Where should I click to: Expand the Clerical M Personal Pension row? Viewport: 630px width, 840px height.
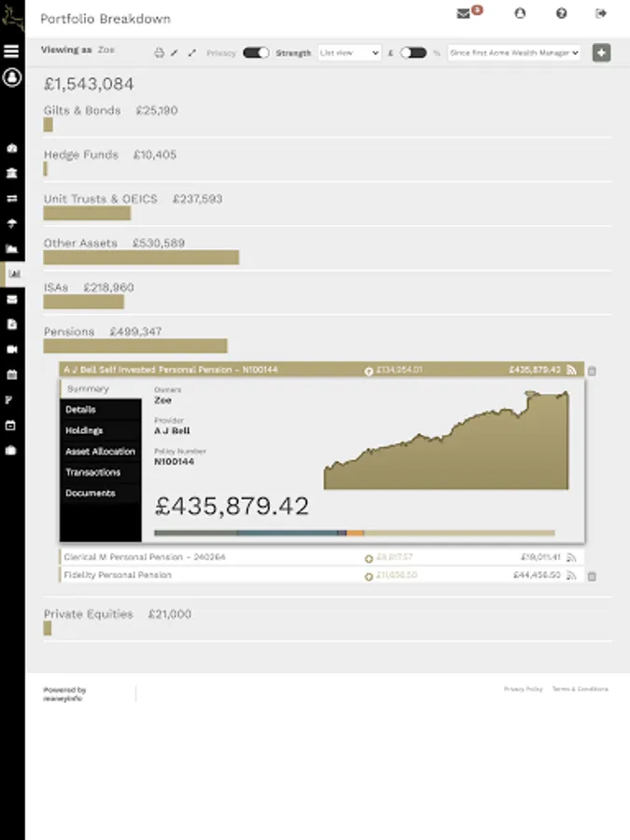[321, 557]
